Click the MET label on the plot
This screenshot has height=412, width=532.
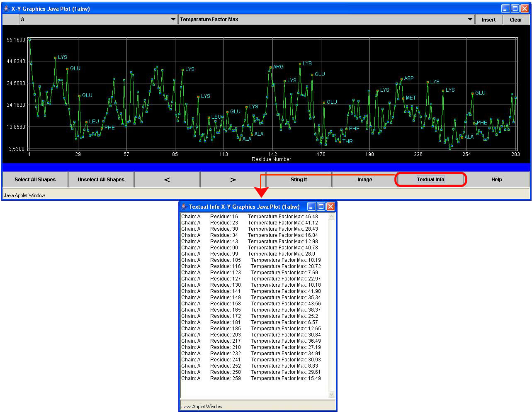click(411, 98)
